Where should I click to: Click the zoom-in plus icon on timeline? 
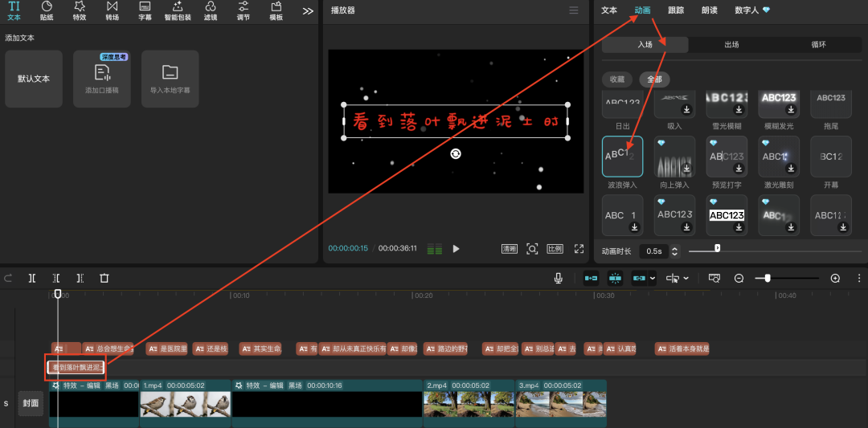(835, 278)
